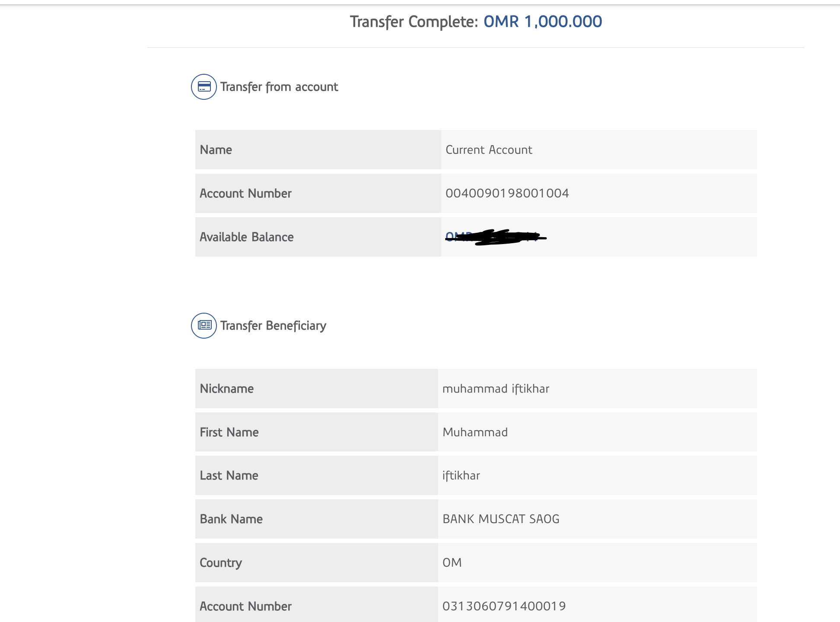This screenshot has height=622, width=840.
Task: Click the BANK MUSCAT SAOG bank name
Action: click(501, 519)
